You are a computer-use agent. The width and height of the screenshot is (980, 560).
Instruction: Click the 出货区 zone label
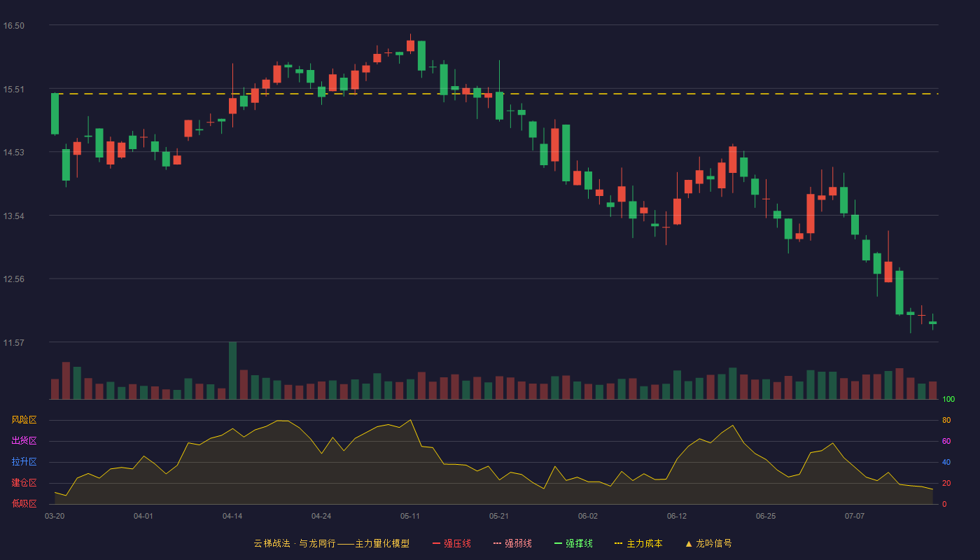[24, 441]
